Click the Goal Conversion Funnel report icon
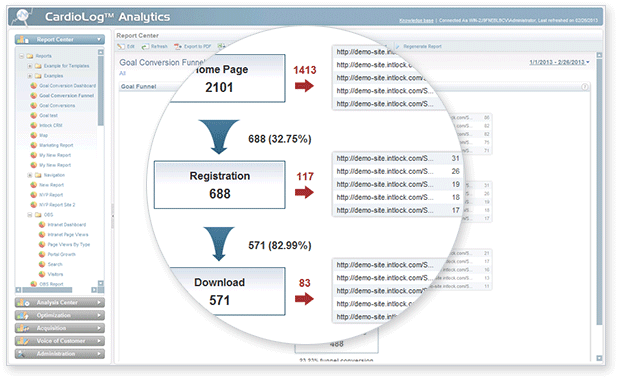The height and width of the screenshot is (379, 618). (x=34, y=95)
